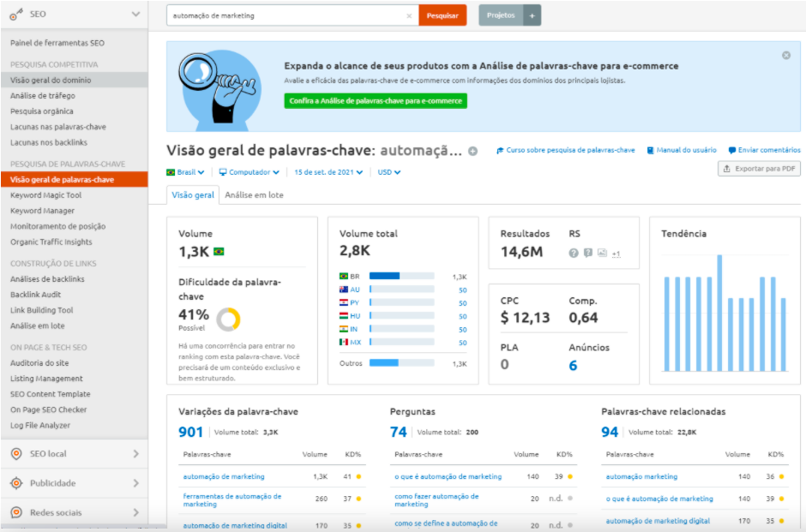Collapse the SEO section chevron

135,15
